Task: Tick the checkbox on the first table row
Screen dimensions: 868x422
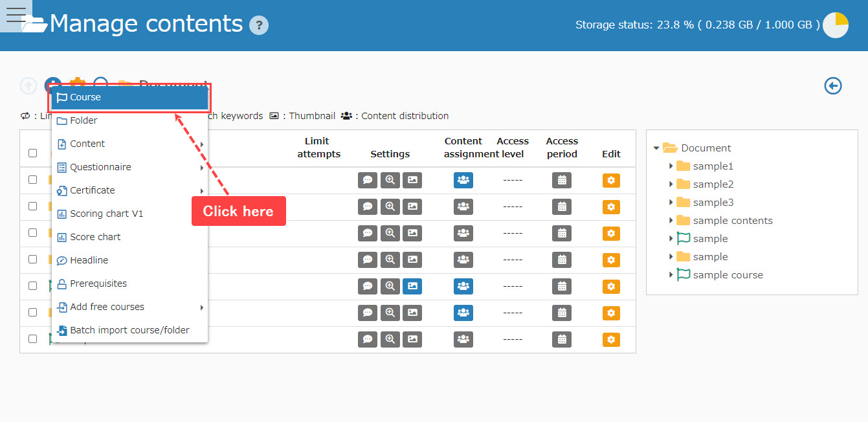Action: click(x=33, y=180)
